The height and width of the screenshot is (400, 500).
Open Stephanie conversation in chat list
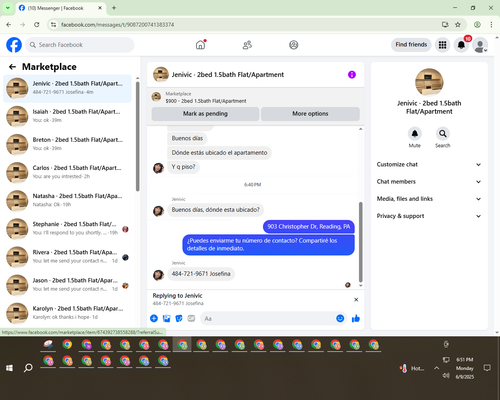[x=68, y=229]
